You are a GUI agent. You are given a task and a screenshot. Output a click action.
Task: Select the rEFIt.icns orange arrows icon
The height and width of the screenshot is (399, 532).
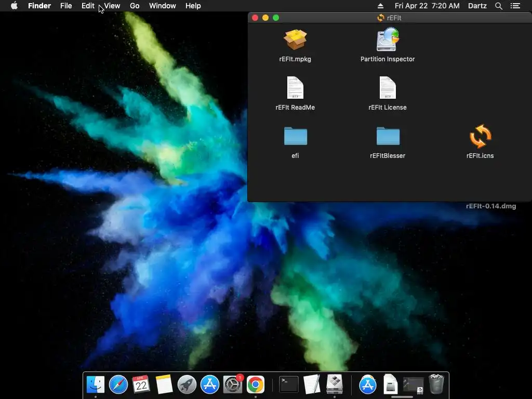[480, 136]
